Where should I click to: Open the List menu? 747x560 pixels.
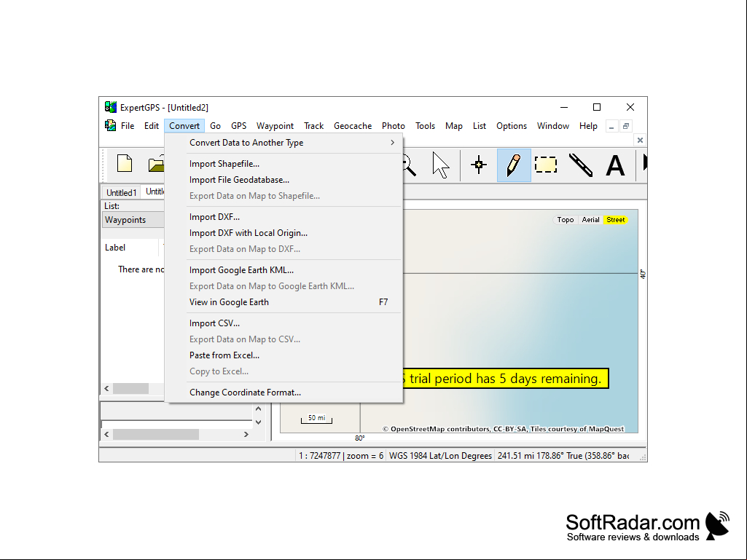(480, 126)
